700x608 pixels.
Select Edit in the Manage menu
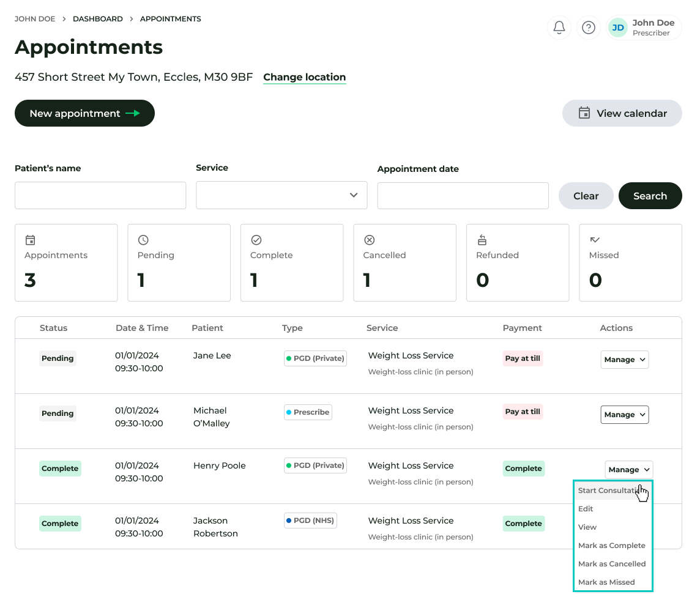(x=586, y=509)
